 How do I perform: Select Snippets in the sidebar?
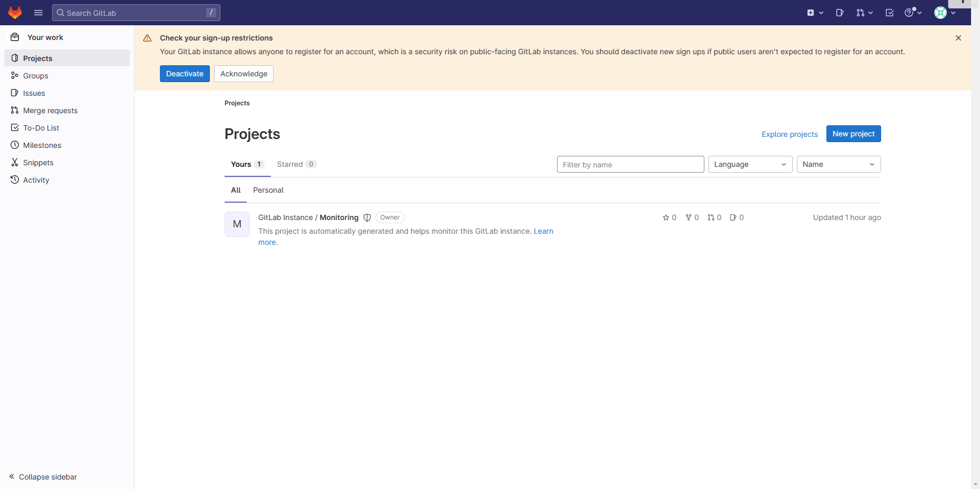pos(38,162)
